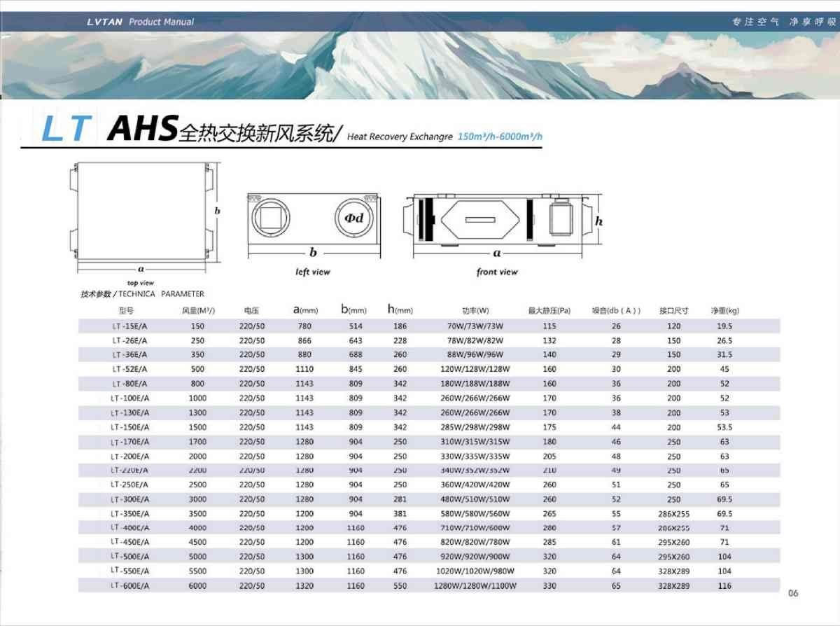Select model cell 'LT-450E/A'
This screenshot has height=626, width=840.
[129, 542]
